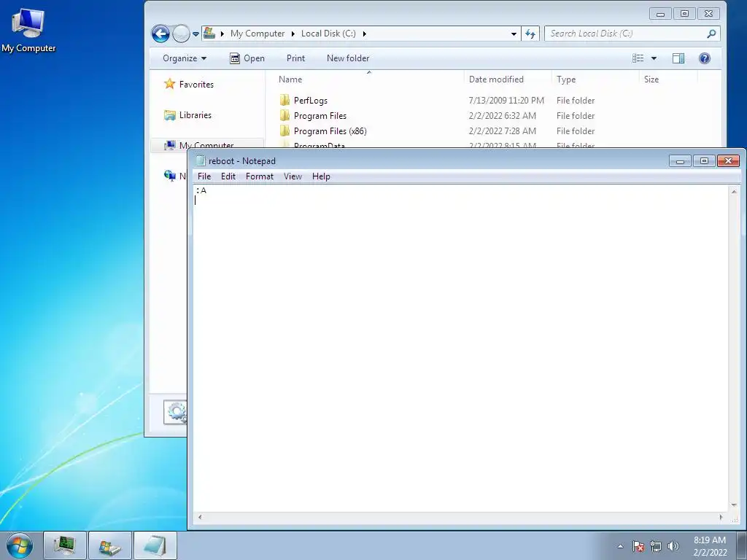Open recent pages dropdown beside forward button
The height and width of the screenshot is (560, 747).
click(196, 34)
